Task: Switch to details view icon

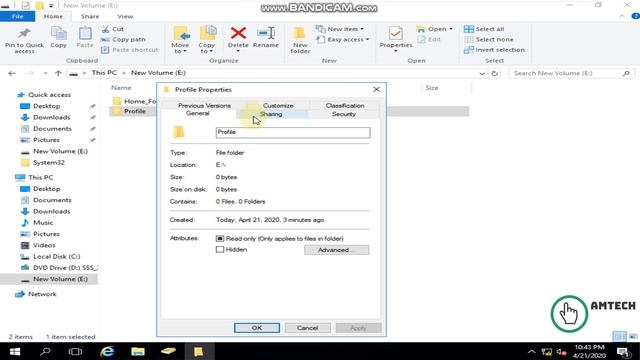Action: tap(620, 336)
